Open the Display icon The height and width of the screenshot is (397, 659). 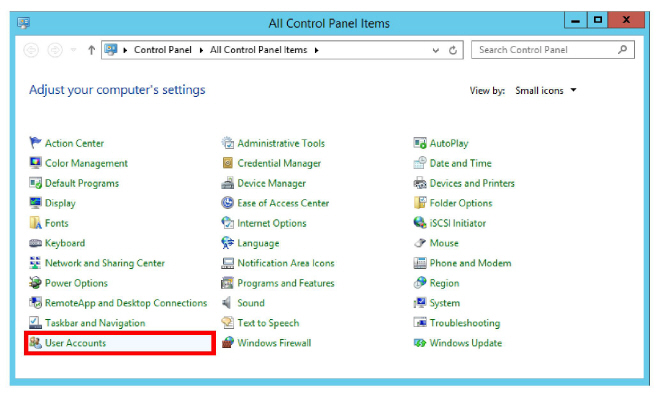click(x=35, y=202)
